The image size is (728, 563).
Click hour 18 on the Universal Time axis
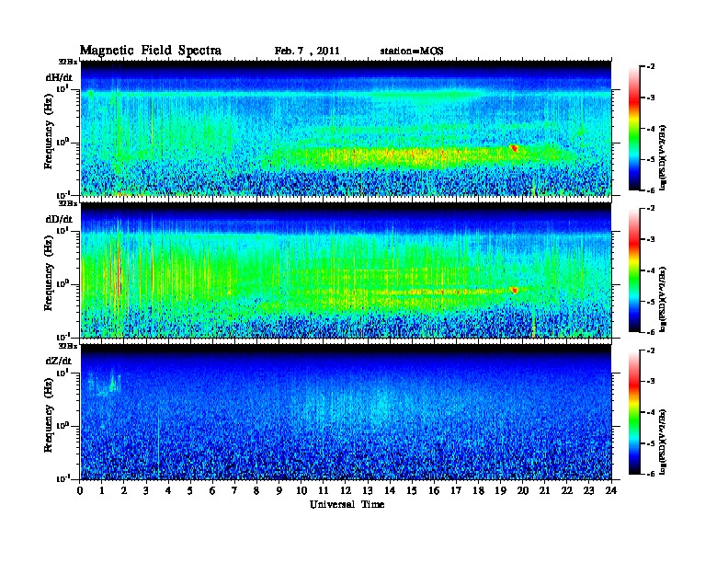[x=479, y=490]
